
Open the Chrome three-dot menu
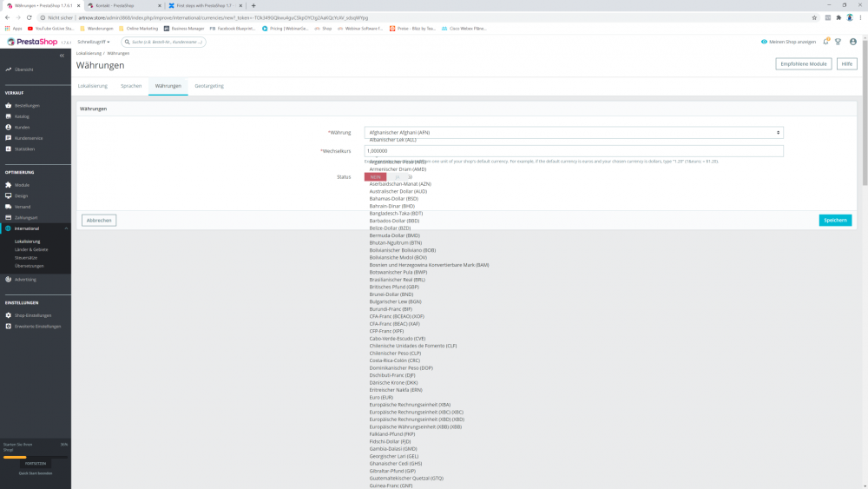point(861,17)
